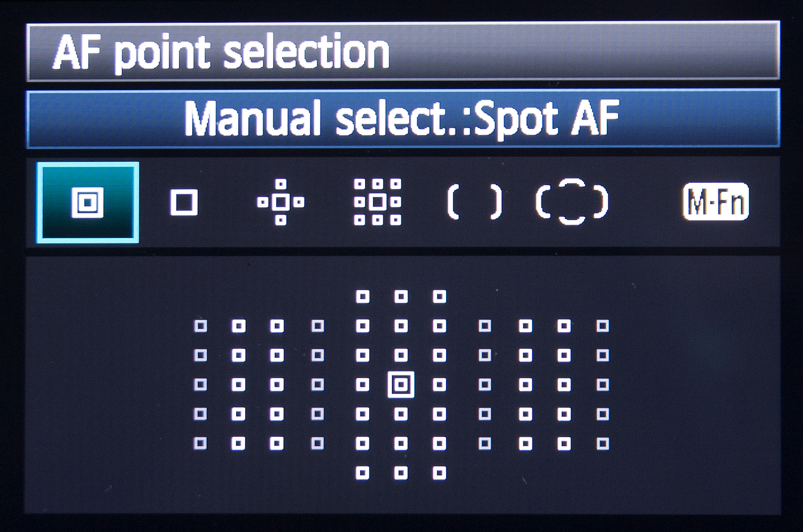The height and width of the screenshot is (532, 803).
Task: Switch to Zone AF brackets icon
Action: (475, 202)
